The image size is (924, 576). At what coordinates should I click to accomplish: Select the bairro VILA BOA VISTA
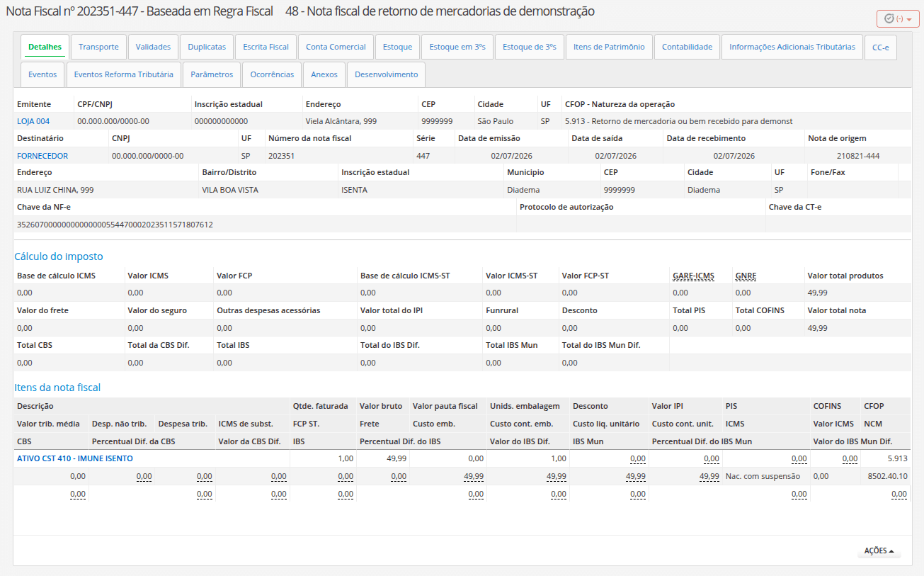[x=230, y=190]
